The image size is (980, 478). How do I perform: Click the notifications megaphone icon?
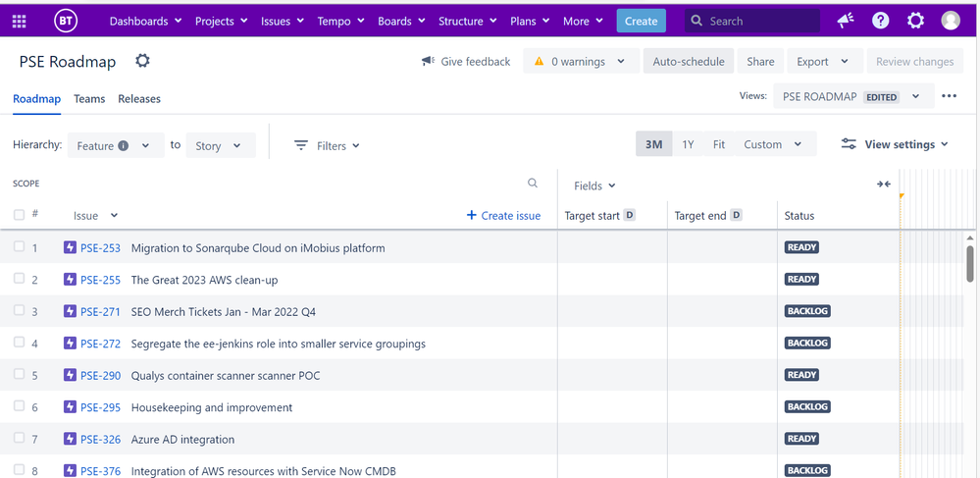[x=846, y=21]
